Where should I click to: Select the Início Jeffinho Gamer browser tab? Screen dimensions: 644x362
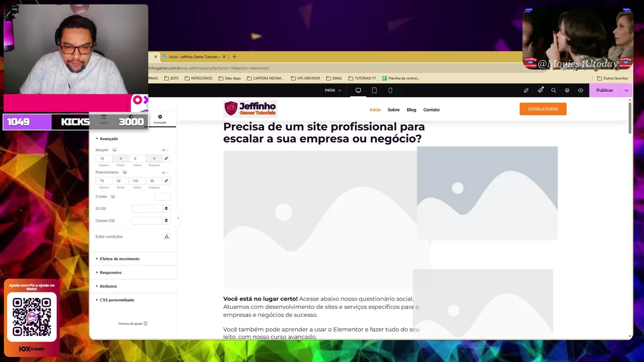pyautogui.click(x=194, y=57)
